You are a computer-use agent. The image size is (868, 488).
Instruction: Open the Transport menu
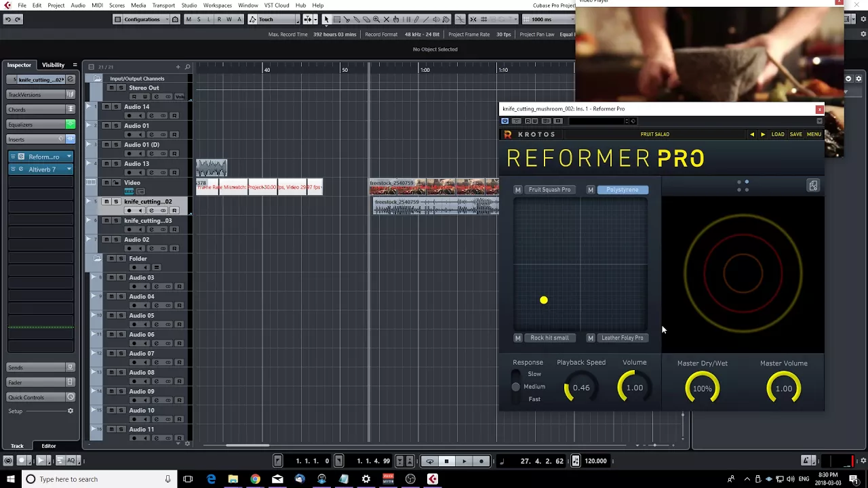(x=163, y=5)
